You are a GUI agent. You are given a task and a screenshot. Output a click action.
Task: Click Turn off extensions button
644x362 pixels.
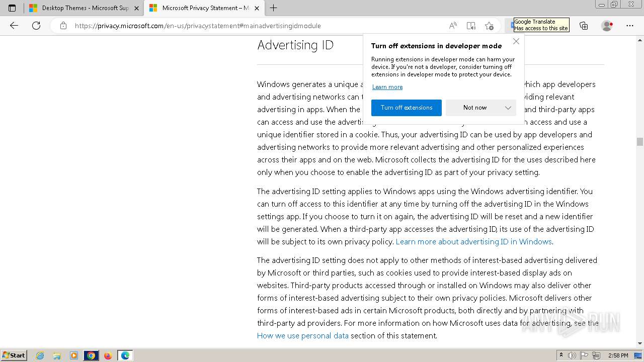click(x=407, y=108)
